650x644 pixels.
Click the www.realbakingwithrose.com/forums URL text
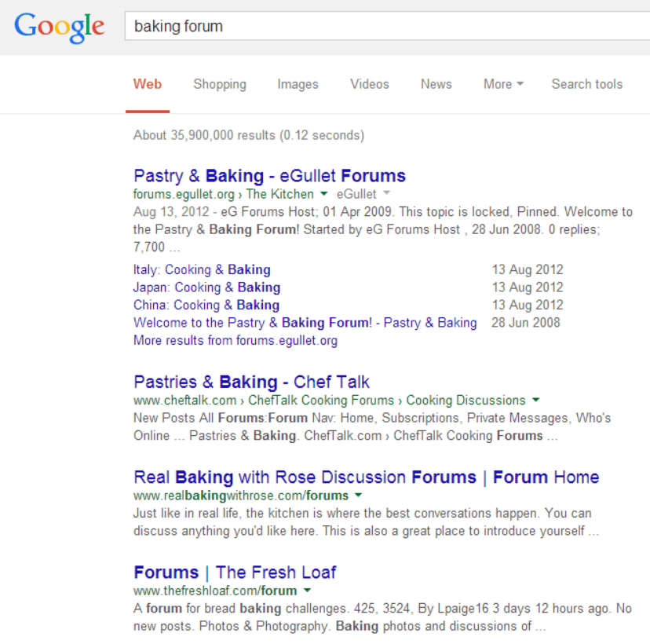pyautogui.click(x=241, y=496)
